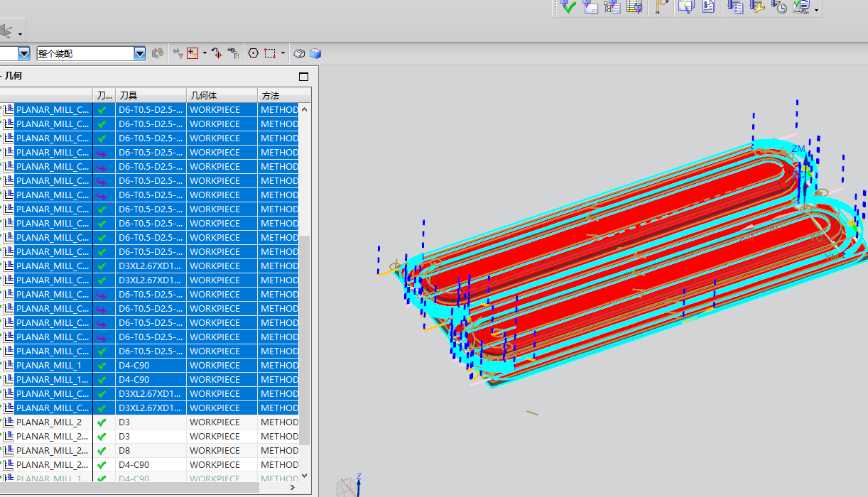Click the tool path table grid icon
The height and width of the screenshot is (497, 868).
point(634,6)
